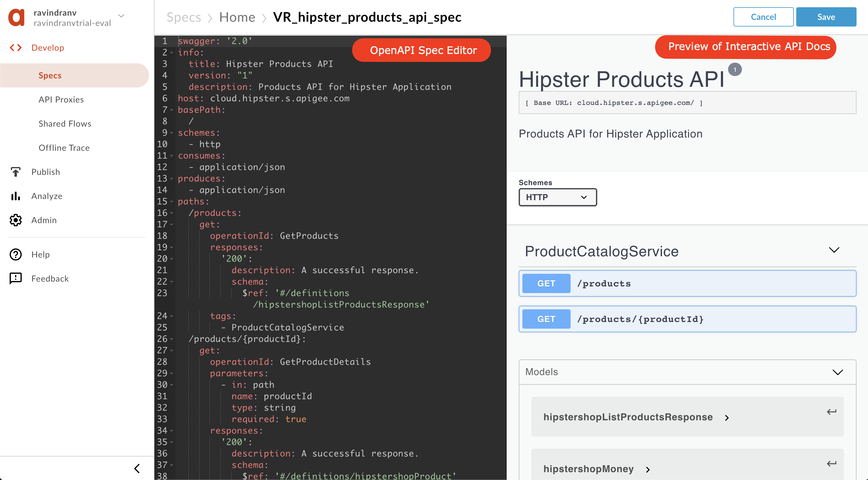Open Shared Flows section
Viewport: 868px width, 480px height.
click(65, 124)
